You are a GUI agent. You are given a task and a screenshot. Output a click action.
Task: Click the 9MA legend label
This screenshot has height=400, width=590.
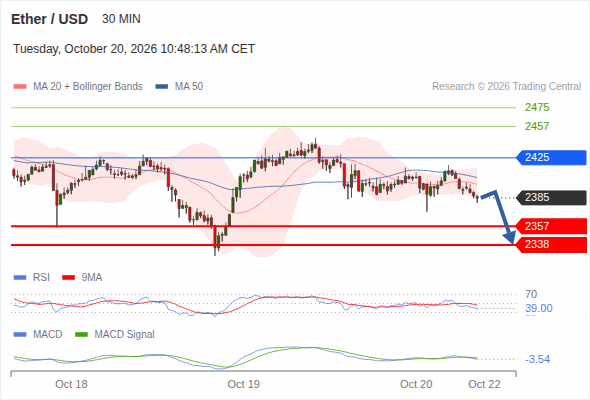[x=92, y=278]
